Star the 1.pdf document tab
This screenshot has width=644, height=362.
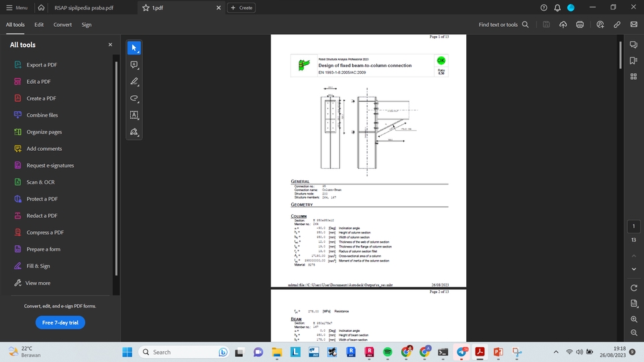tap(146, 8)
